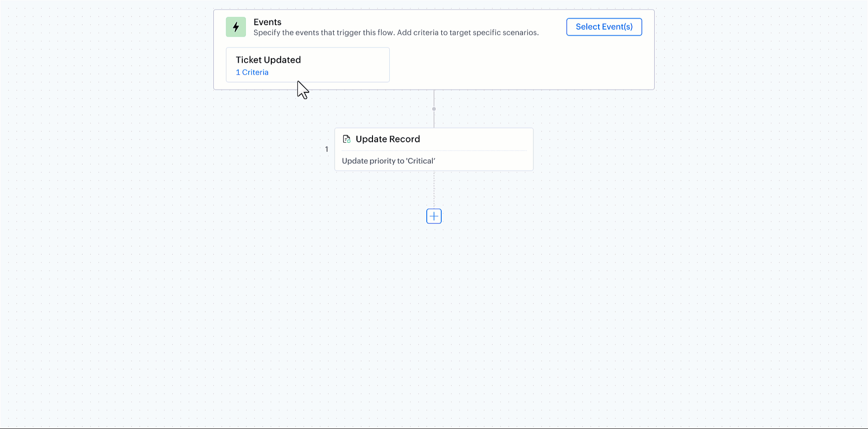Viewport: 868px width, 429px height.
Task: Add a new step with the plus icon
Action: tap(434, 216)
